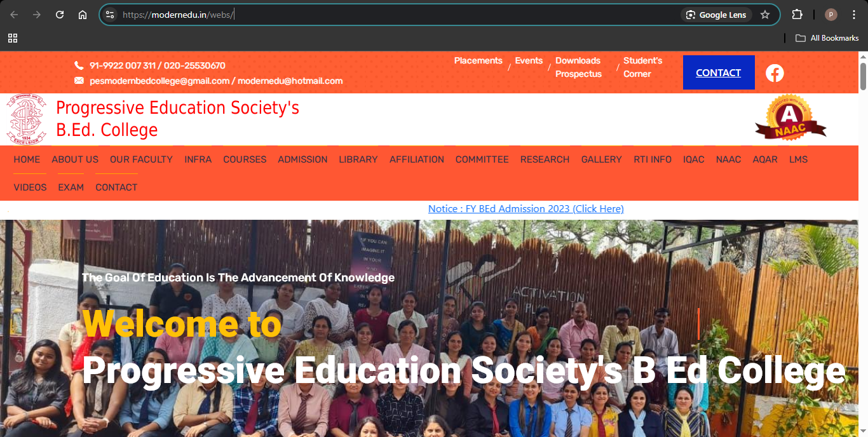Open Chrome three-dot menu
This screenshot has width=868, height=437.
[854, 15]
